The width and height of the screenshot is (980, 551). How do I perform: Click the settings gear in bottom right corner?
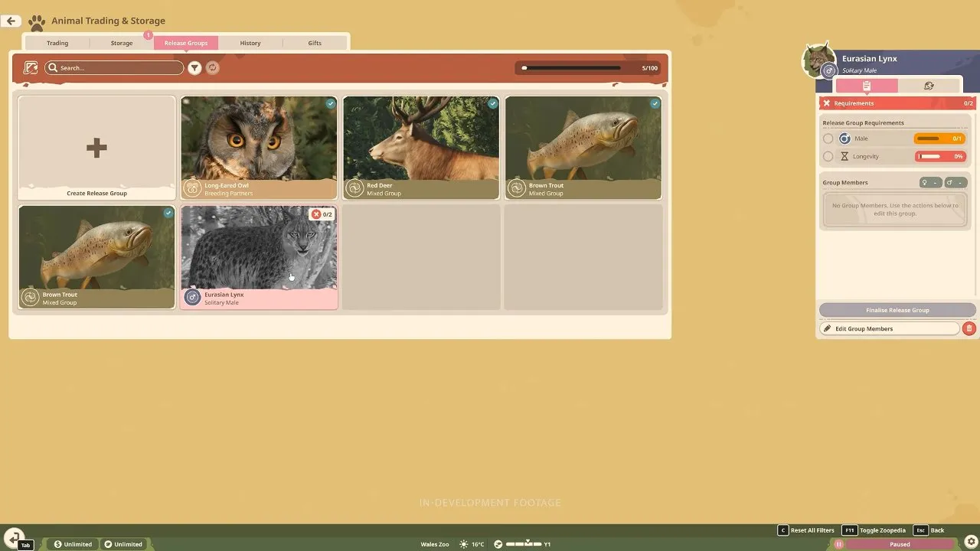pyautogui.click(x=971, y=542)
